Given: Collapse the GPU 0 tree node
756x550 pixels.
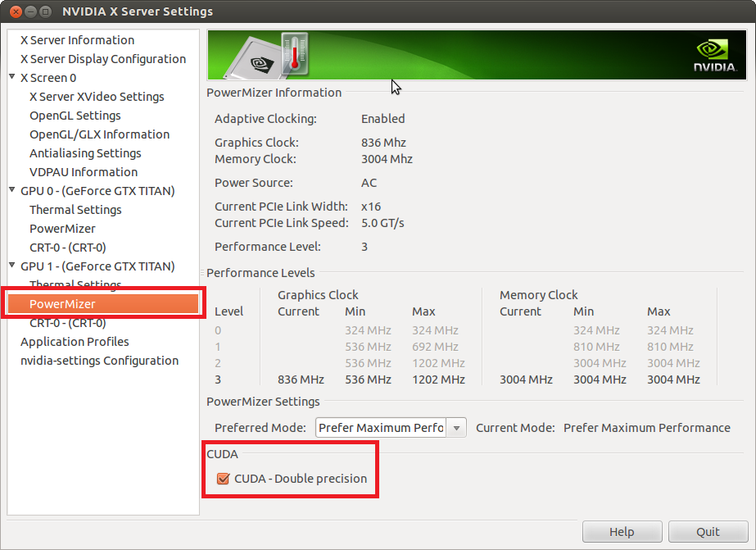Looking at the screenshot, I should (x=12, y=190).
